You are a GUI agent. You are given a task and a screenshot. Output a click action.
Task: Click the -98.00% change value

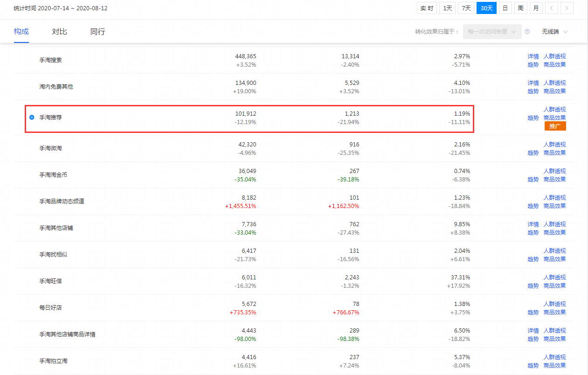245,339
